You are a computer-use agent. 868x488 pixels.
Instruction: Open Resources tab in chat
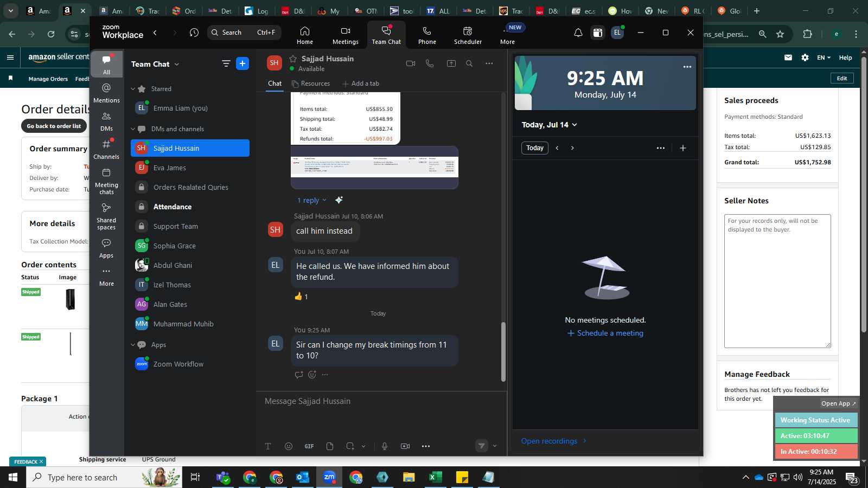pyautogui.click(x=310, y=84)
